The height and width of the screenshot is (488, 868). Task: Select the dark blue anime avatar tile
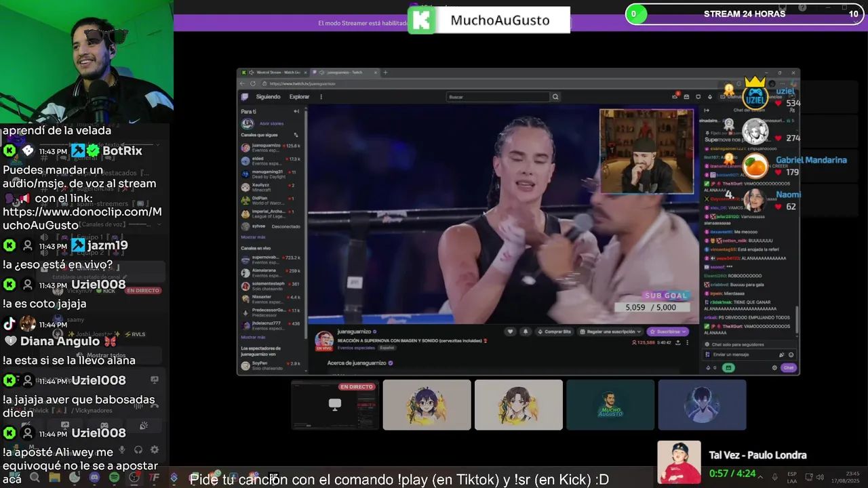(x=702, y=405)
